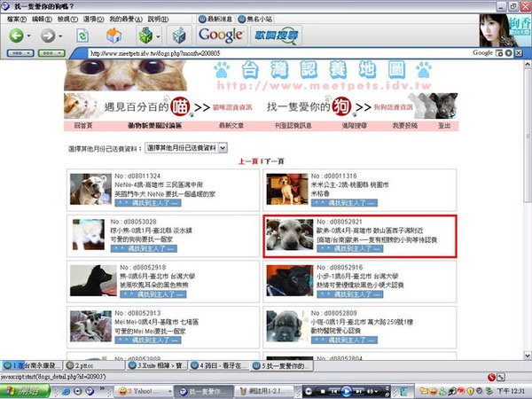Click the Google search box at right
The height and width of the screenshot is (399, 532).
482,53
